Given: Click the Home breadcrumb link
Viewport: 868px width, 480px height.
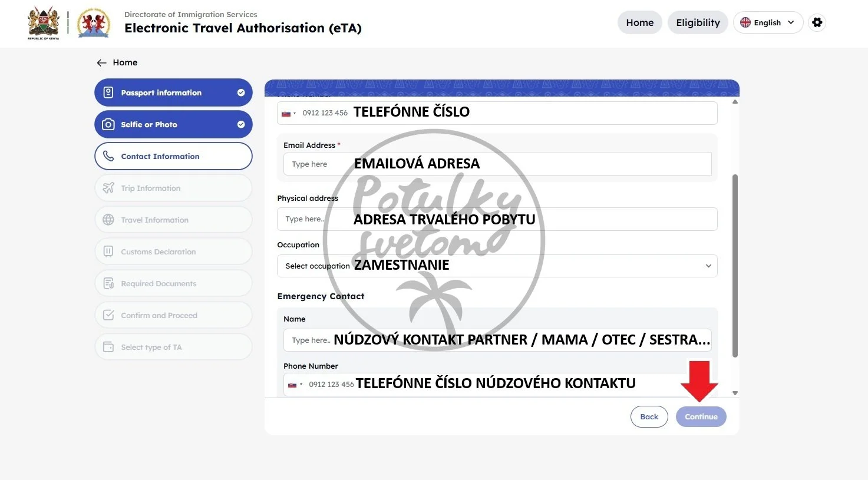Looking at the screenshot, I should click(125, 62).
